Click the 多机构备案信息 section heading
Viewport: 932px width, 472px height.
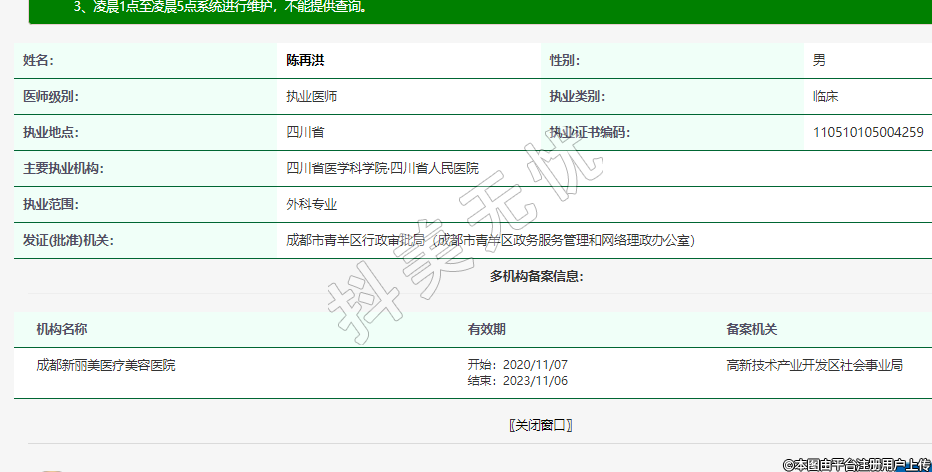point(536,276)
